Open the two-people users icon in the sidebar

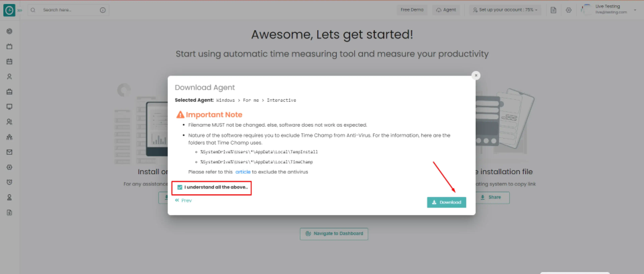(x=10, y=122)
